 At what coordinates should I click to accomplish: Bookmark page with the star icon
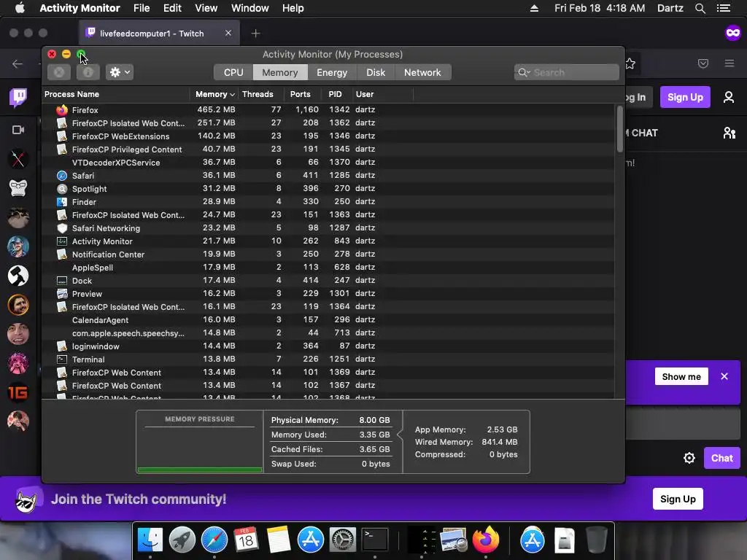pos(630,63)
